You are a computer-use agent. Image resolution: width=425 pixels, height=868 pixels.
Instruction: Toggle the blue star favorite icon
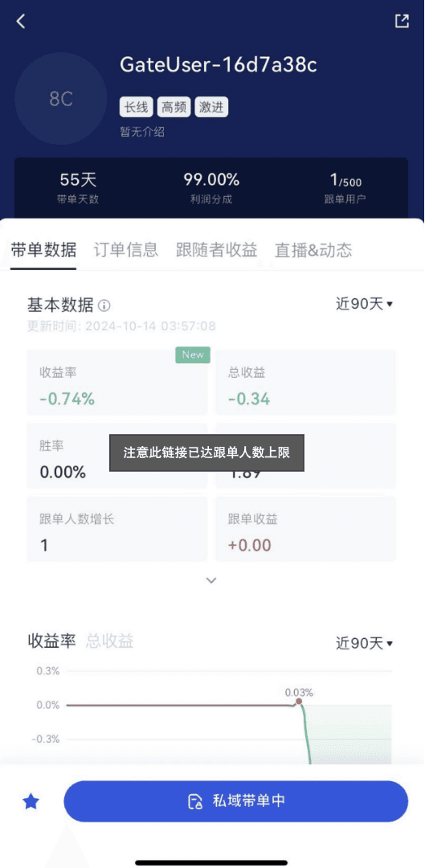coord(31,801)
